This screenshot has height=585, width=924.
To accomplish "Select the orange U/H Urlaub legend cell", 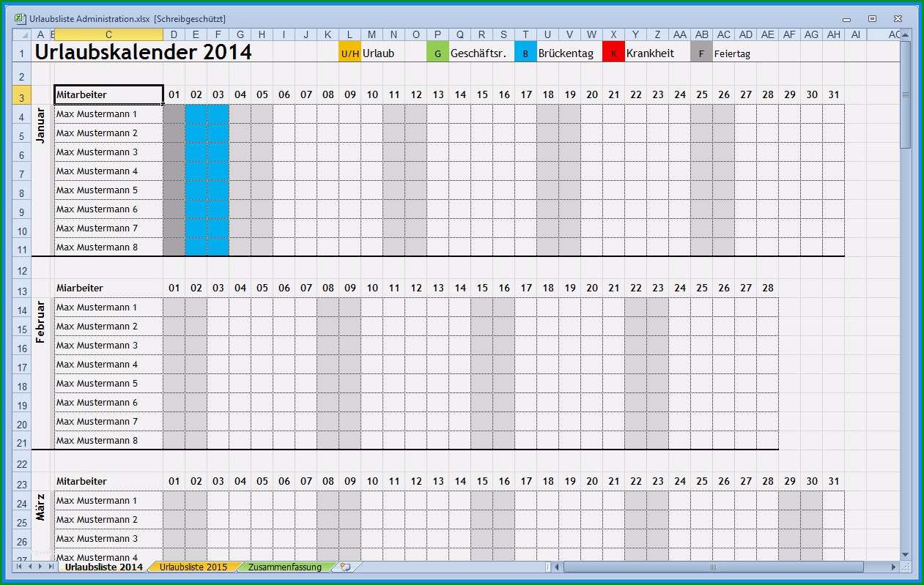I will 350,53.
